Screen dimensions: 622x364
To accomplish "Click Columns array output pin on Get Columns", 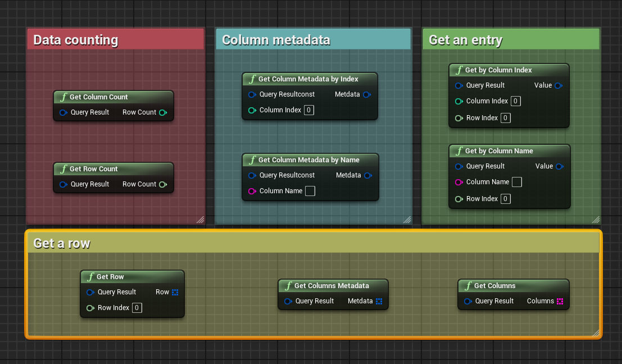I will click(x=560, y=301).
